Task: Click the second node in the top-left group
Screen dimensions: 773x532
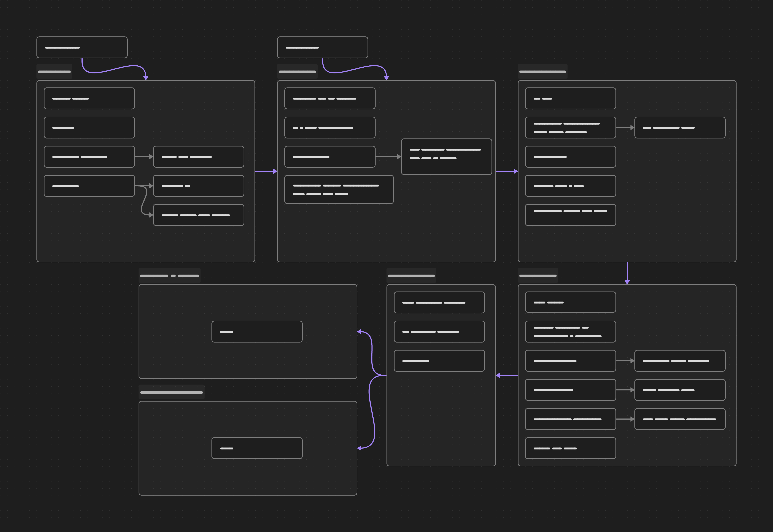Action: (89, 127)
